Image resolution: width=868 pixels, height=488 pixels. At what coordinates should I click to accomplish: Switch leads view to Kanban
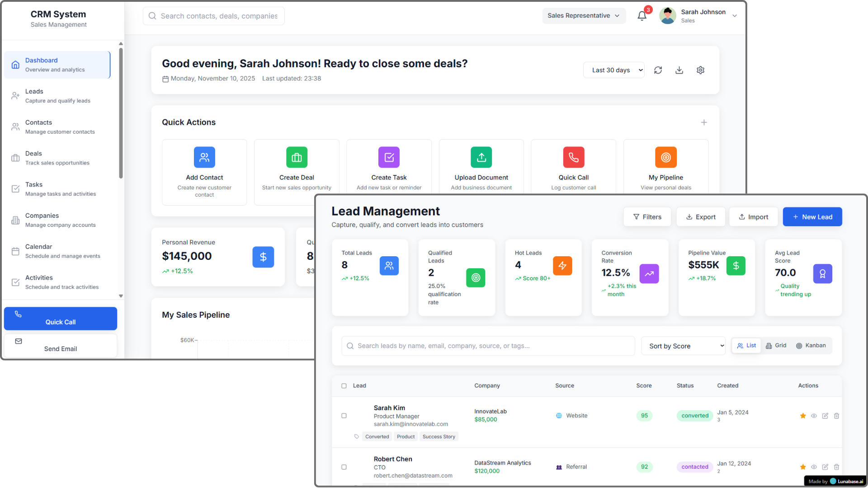811,345
